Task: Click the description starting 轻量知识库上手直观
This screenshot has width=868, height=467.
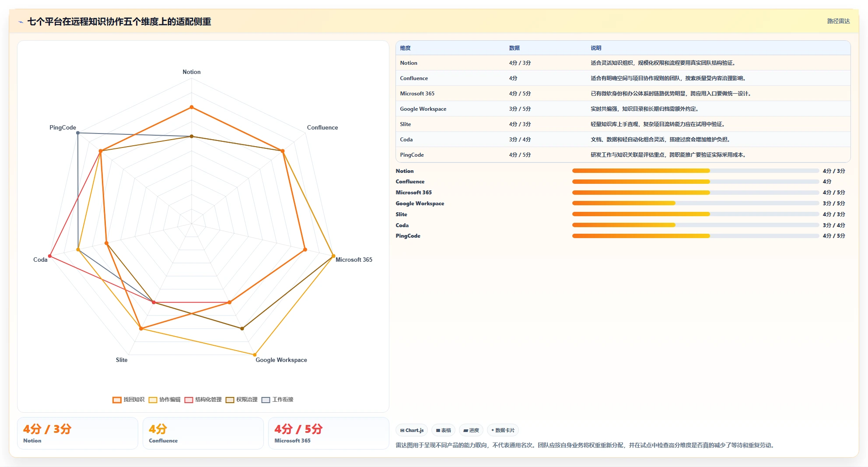Action: click(658, 124)
